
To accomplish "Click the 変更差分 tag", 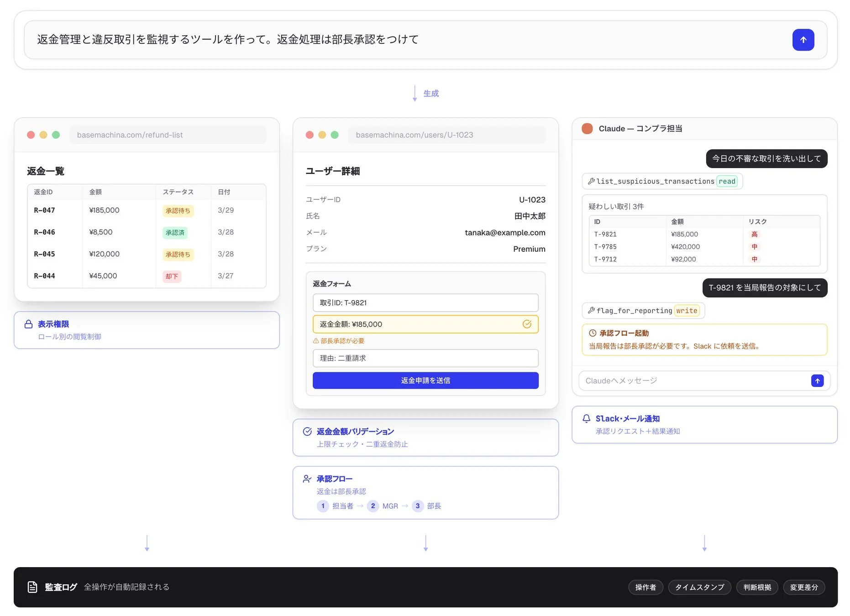I will pyautogui.click(x=804, y=587).
